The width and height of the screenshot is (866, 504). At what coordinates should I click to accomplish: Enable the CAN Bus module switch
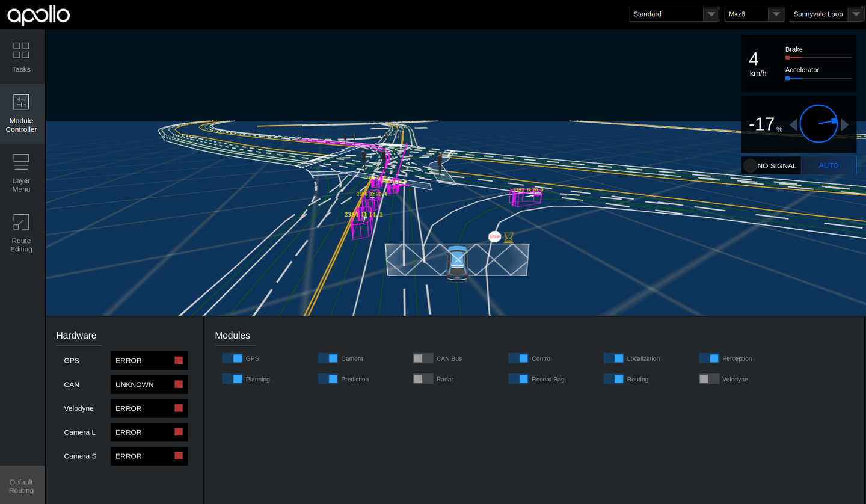coord(423,358)
